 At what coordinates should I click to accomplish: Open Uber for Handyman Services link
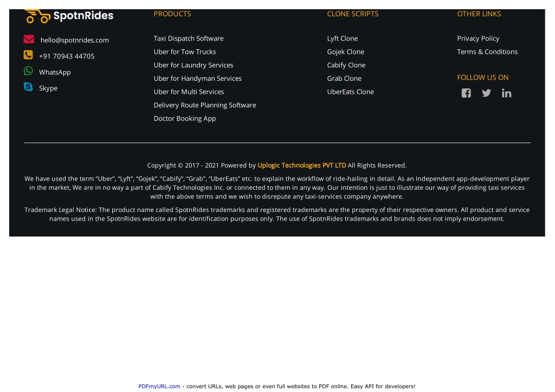pos(197,78)
